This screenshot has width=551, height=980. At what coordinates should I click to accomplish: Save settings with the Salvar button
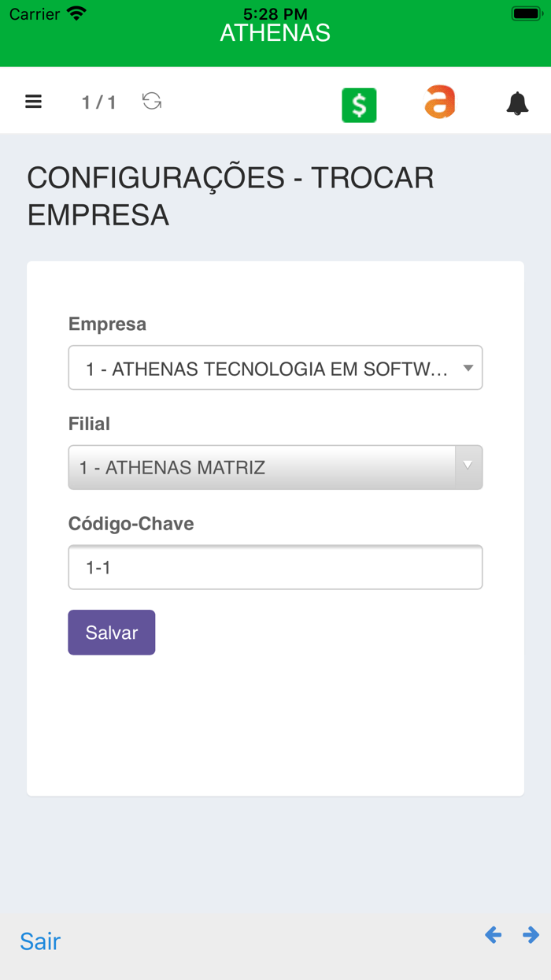(111, 633)
